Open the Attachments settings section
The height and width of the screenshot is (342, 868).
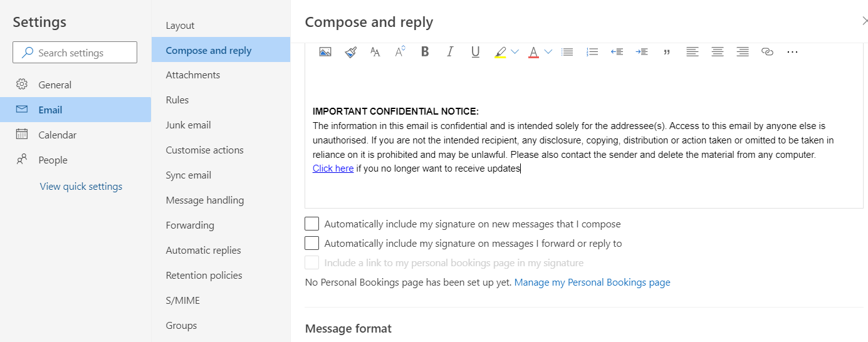pos(193,75)
